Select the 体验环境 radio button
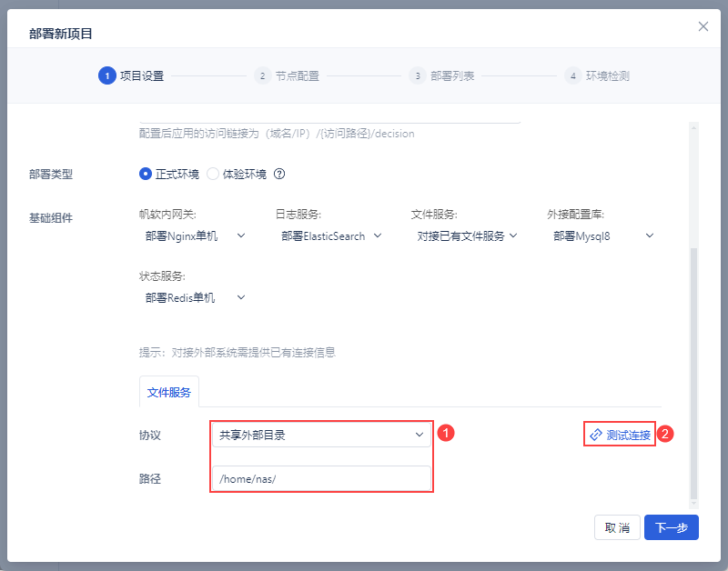This screenshot has width=728, height=571. pos(213,174)
